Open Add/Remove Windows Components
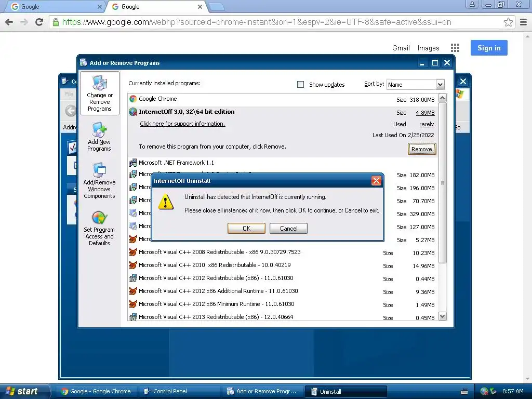The height and width of the screenshot is (399, 532). [x=99, y=180]
